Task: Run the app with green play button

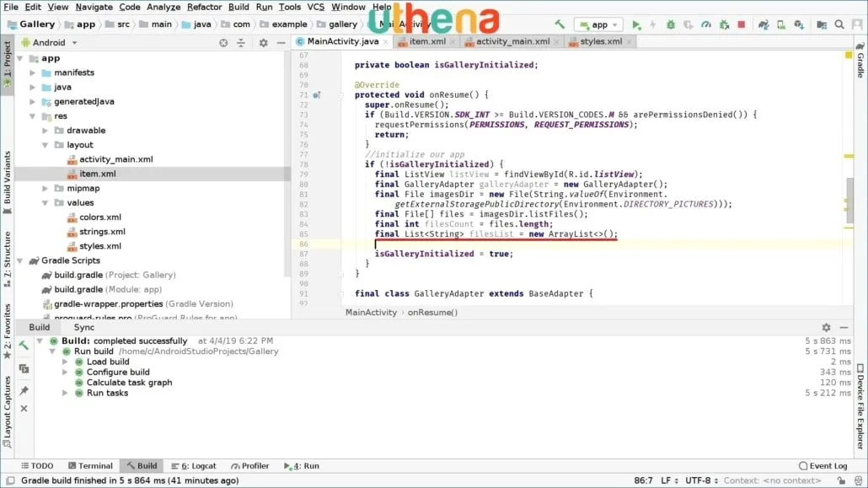Action: point(636,24)
